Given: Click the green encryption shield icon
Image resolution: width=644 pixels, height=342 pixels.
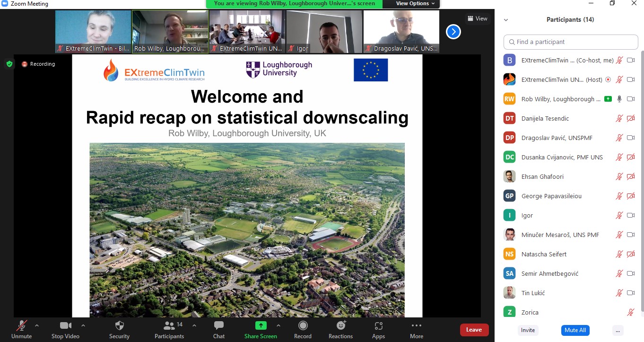Looking at the screenshot, I should 9,64.
